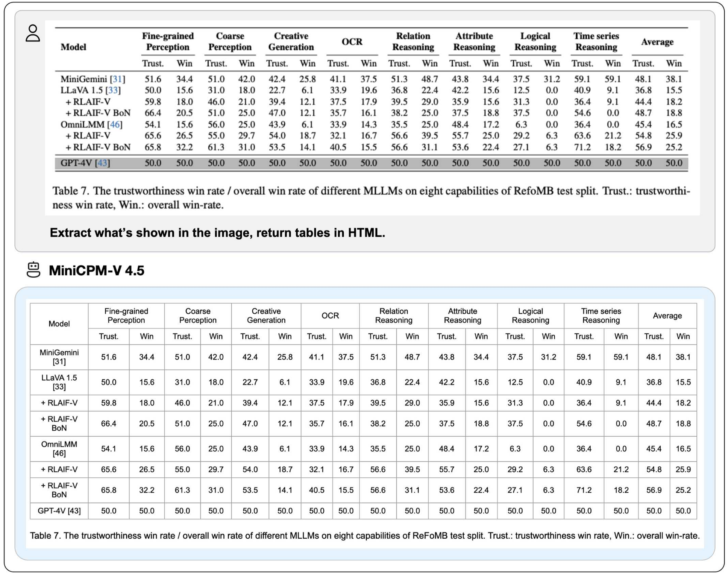Select the 'MiniGemini [31]' cell in the output table
Viewport: 728px width, 574px height.
(x=59, y=357)
